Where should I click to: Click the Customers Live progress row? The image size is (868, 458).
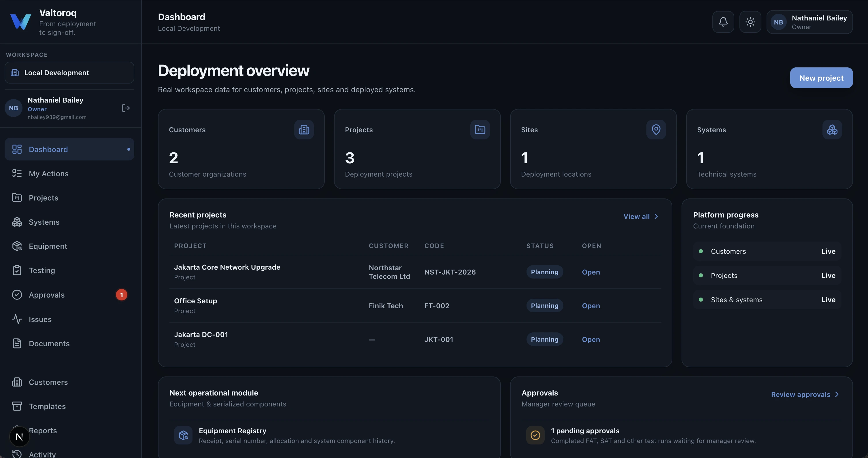767,251
